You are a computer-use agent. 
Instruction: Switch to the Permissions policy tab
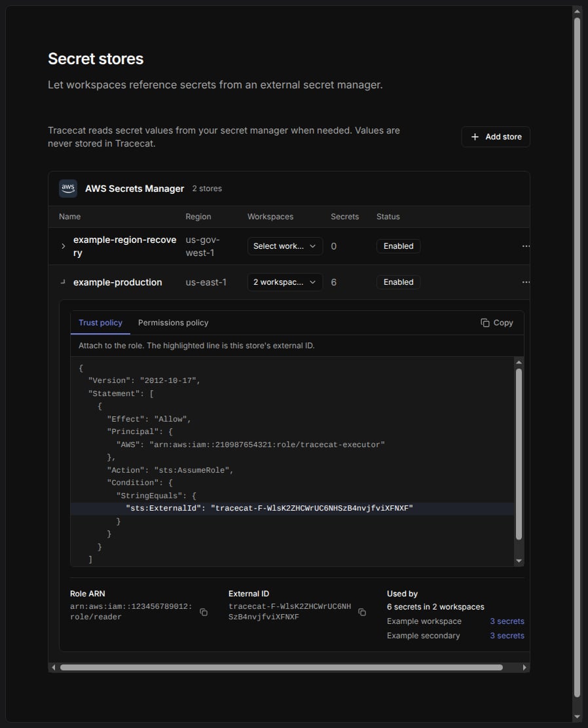coord(174,323)
